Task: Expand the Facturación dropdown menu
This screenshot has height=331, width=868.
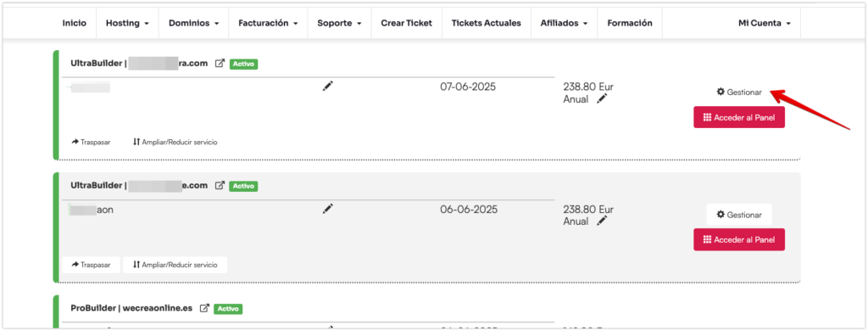Action: point(269,23)
